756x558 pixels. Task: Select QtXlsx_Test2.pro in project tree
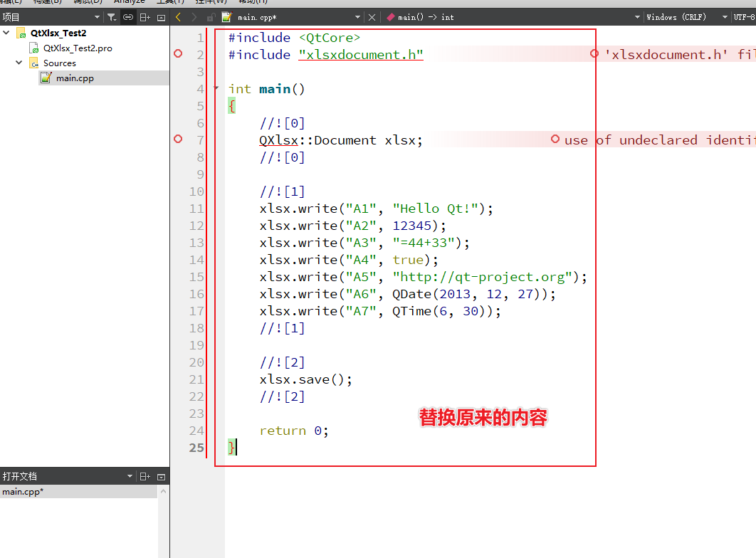click(x=78, y=48)
